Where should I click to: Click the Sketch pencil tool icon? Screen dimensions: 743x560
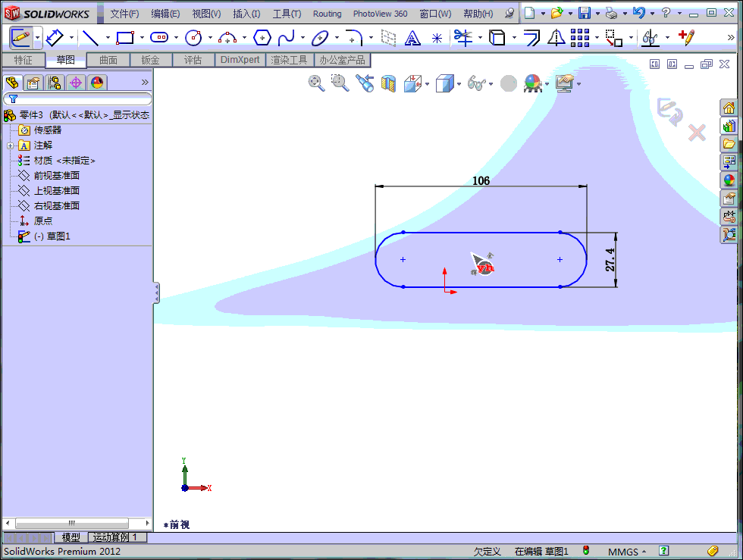pos(20,37)
